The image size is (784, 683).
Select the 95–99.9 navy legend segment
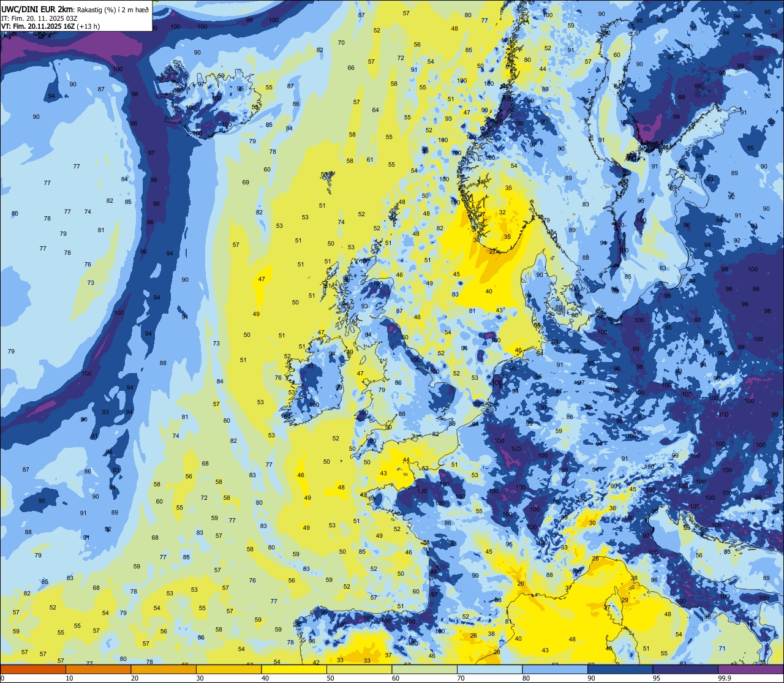pos(685,669)
